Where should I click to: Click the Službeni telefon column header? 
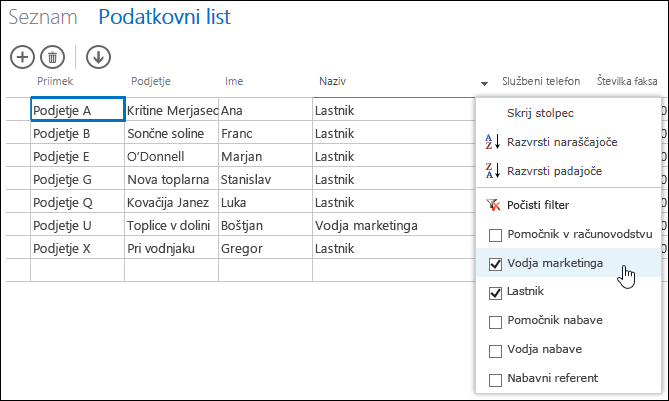click(541, 81)
